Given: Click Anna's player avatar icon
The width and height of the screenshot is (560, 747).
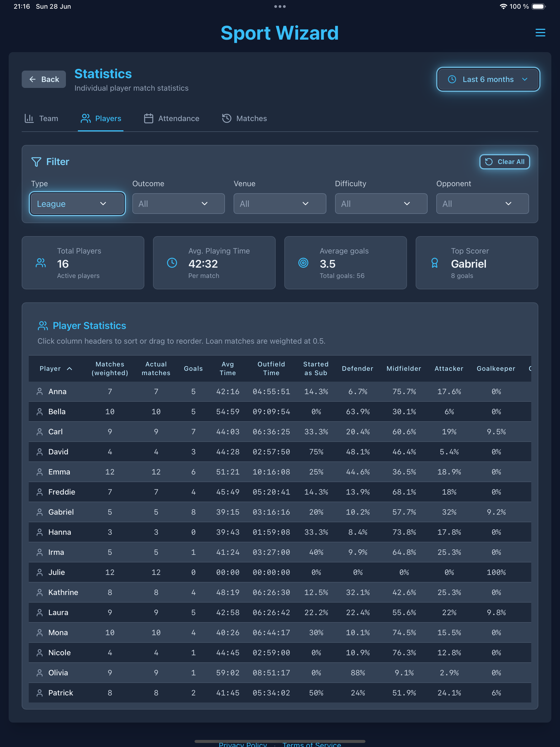Looking at the screenshot, I should 40,391.
